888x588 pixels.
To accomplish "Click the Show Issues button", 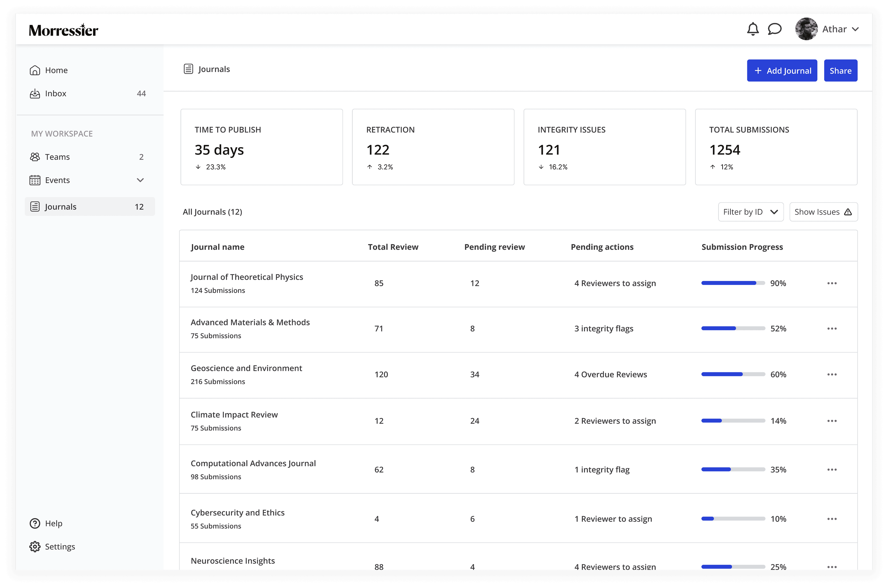I will point(824,212).
